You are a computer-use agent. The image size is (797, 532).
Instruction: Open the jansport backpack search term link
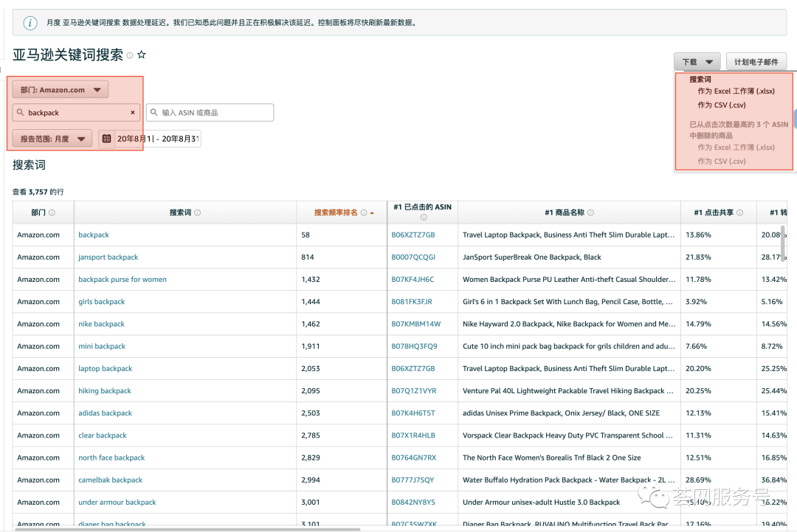pyautogui.click(x=108, y=258)
